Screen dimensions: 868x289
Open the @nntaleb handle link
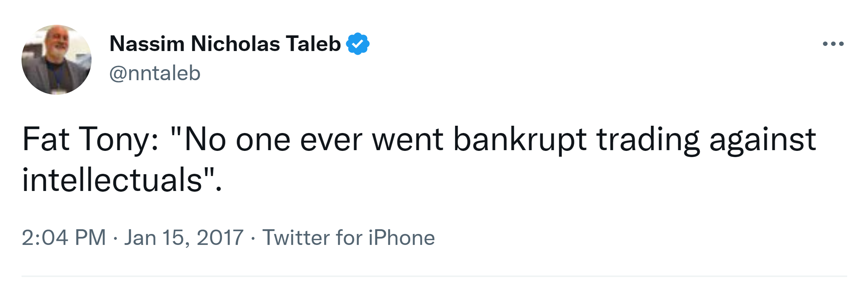(155, 73)
